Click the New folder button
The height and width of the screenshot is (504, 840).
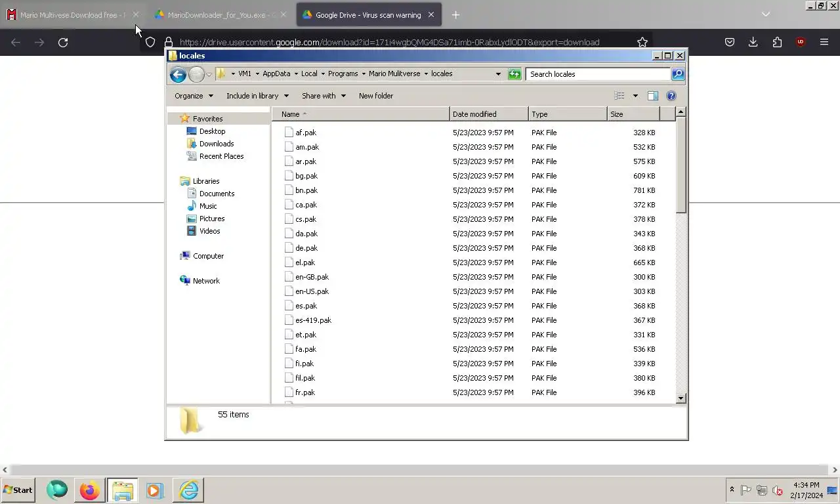pyautogui.click(x=376, y=96)
